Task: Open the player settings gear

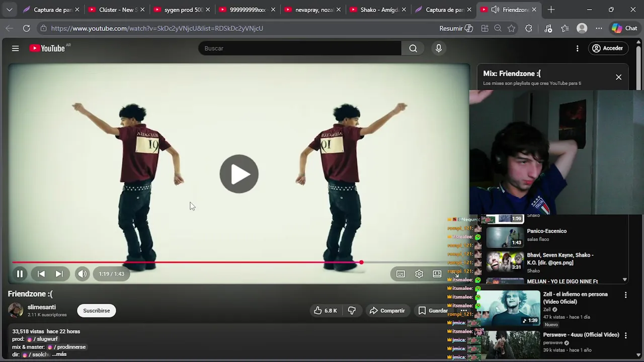Action: (419, 274)
